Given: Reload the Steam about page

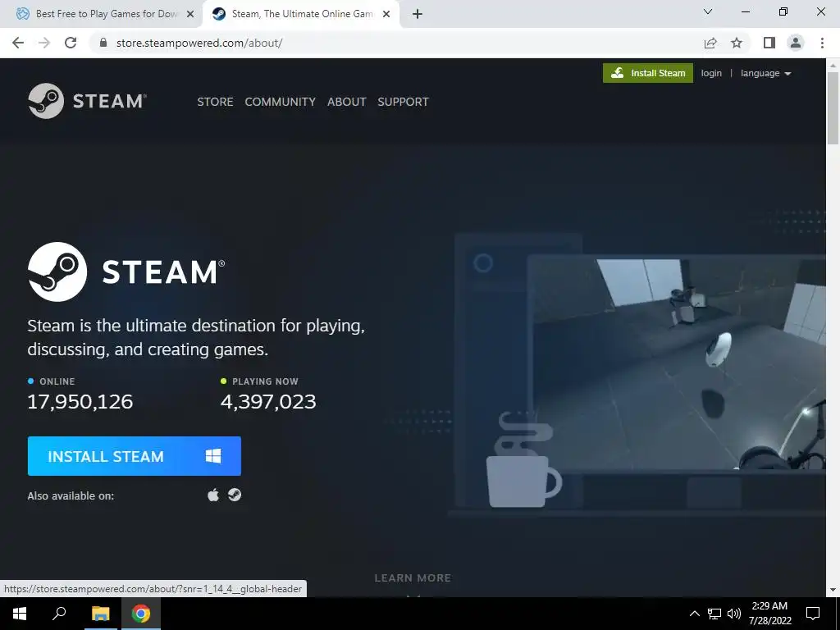Looking at the screenshot, I should point(71,43).
